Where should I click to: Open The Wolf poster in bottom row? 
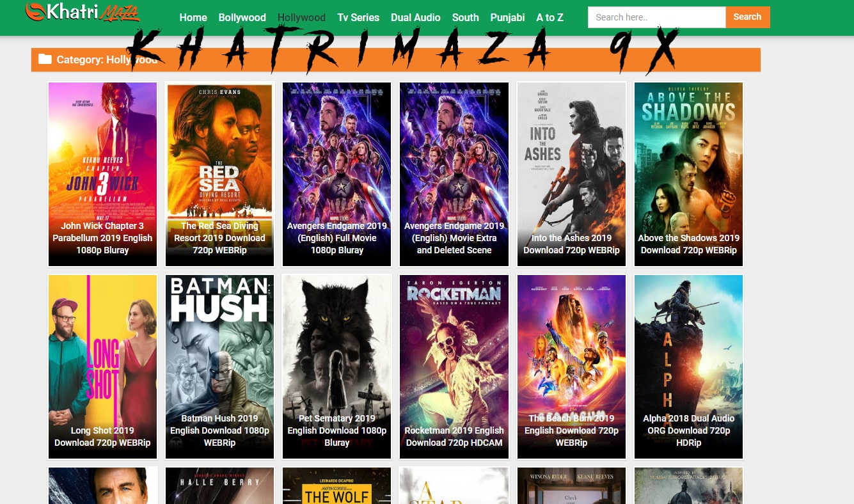pos(337,485)
